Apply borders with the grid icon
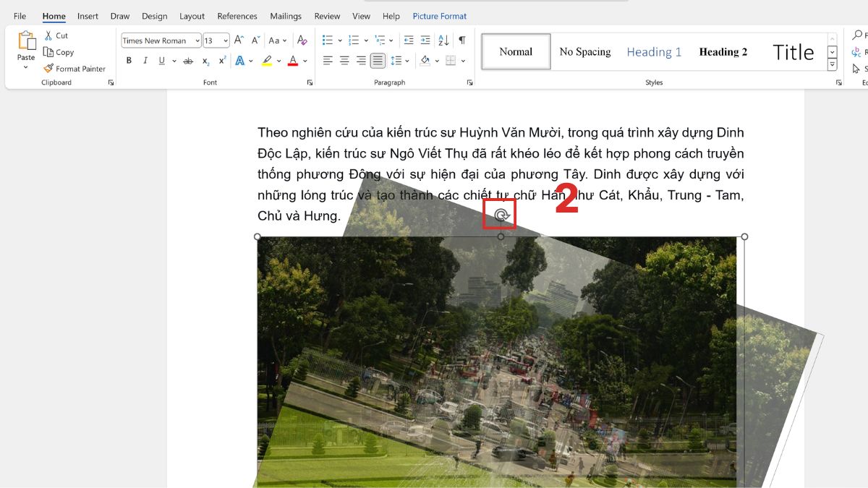868x488 pixels. 451,61
